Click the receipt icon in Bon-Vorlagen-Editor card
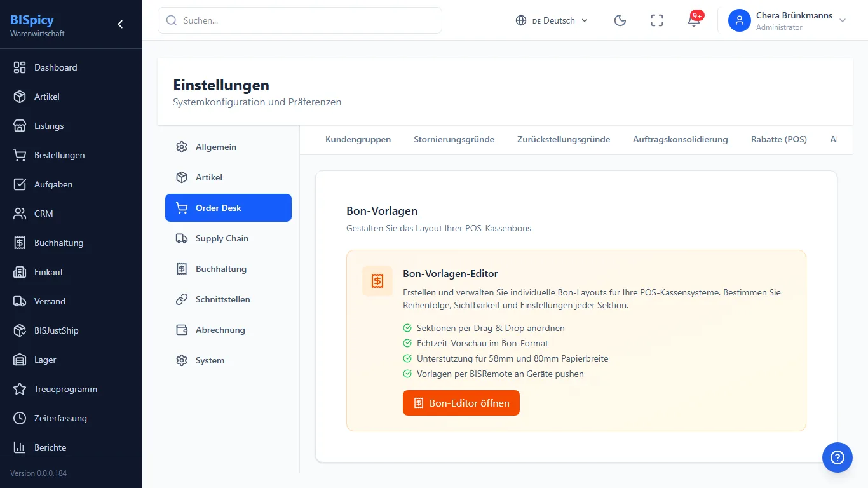868x488 pixels. coord(377,281)
